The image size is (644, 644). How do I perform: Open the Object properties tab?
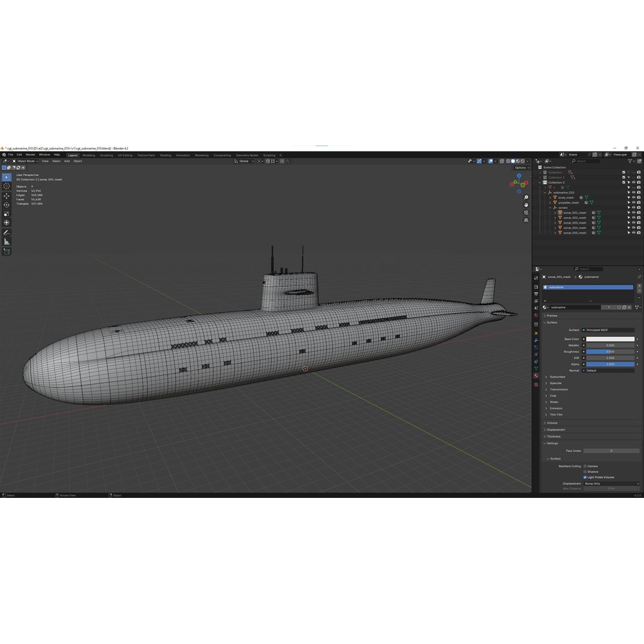pyautogui.click(x=536, y=333)
